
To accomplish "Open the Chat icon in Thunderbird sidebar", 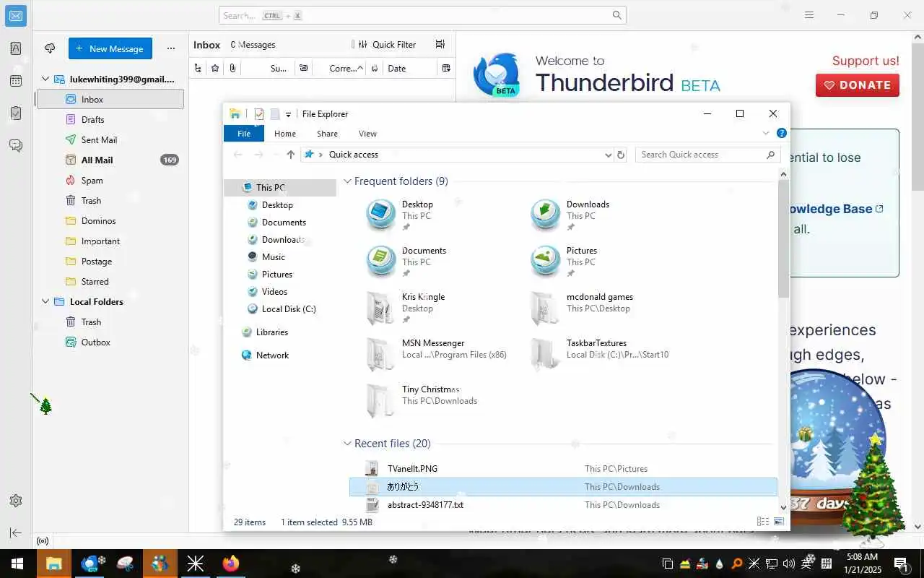I will (x=16, y=146).
